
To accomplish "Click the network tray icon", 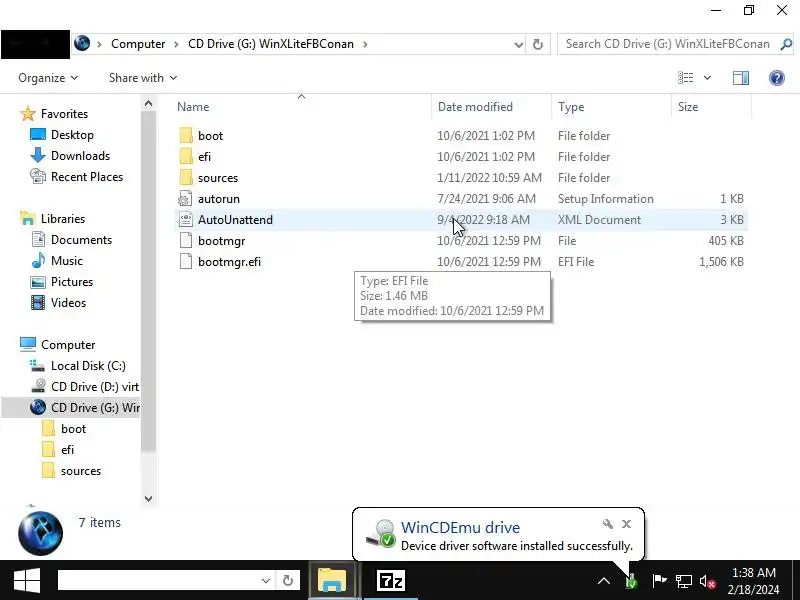I will tap(684, 581).
